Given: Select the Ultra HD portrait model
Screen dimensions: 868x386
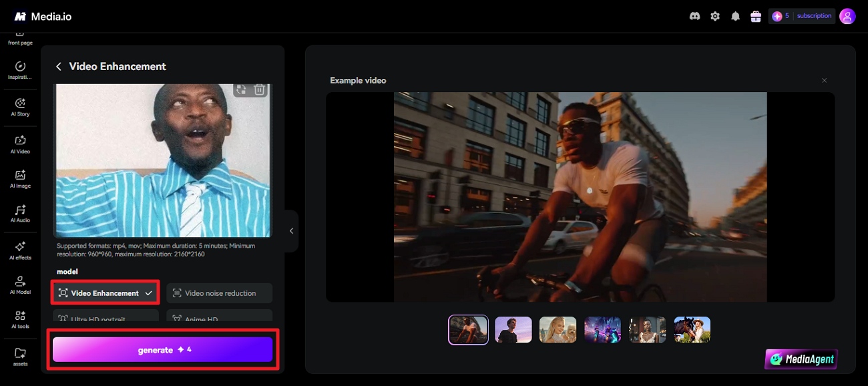Looking at the screenshot, I should click(105, 316).
